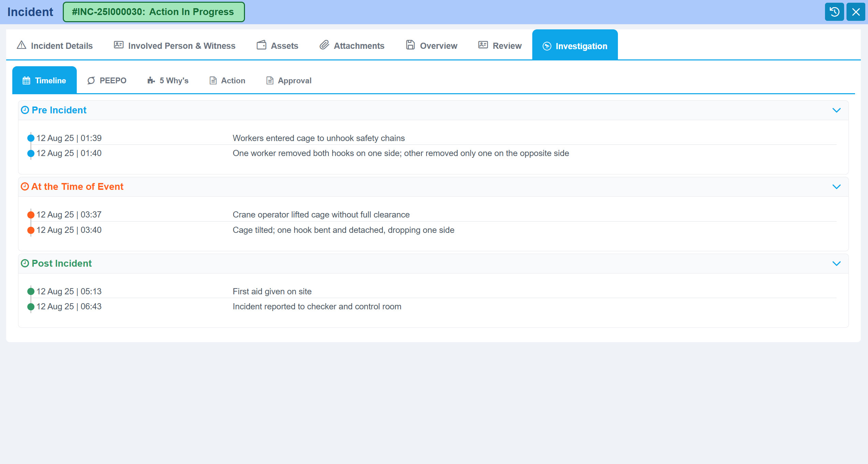
Task: Click the Timeline calendar icon
Action: (26, 81)
